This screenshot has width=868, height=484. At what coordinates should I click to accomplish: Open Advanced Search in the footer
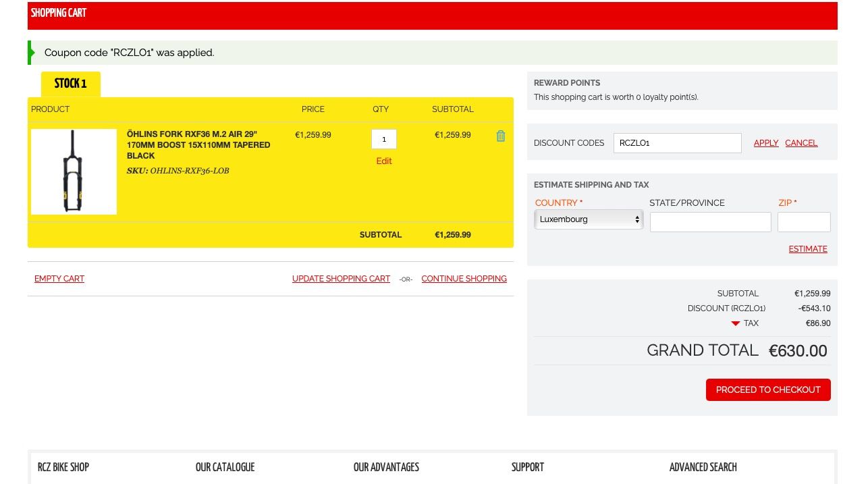point(703,467)
